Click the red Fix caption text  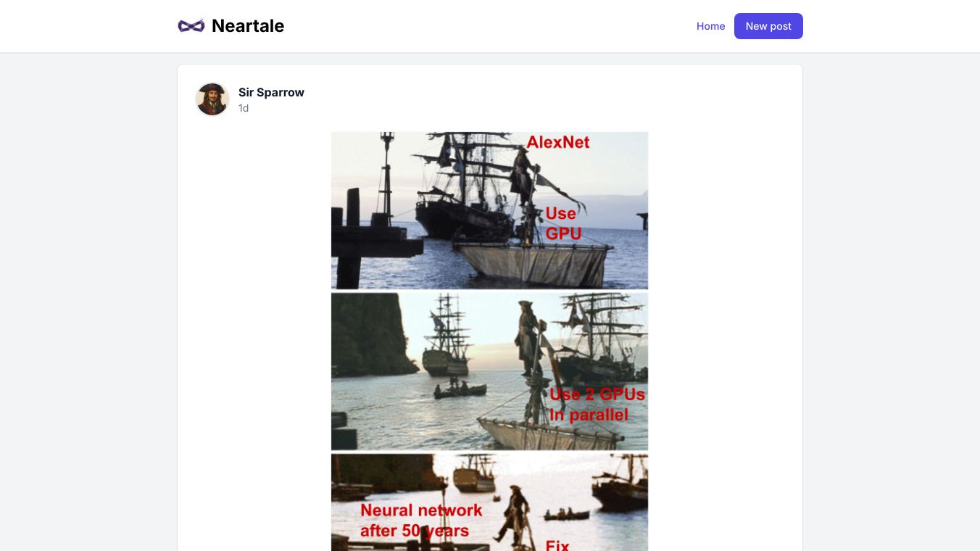[x=557, y=544]
